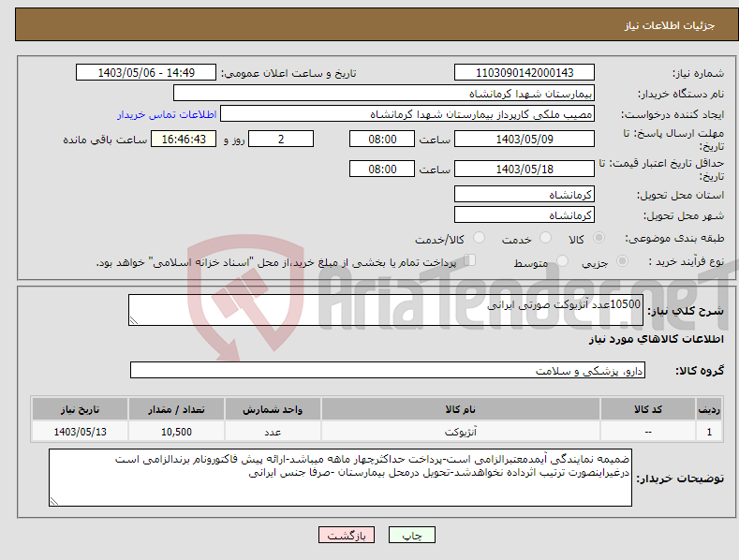The image size is (739, 560).
Task: Click the item name cell آنژیوکت
Action: [461, 432]
